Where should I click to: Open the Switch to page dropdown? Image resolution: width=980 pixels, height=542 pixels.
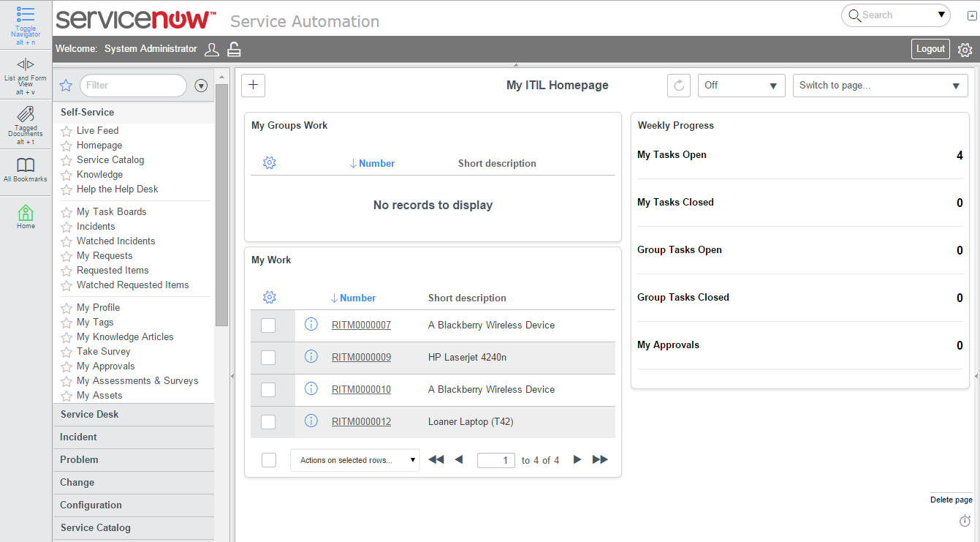[x=881, y=86]
